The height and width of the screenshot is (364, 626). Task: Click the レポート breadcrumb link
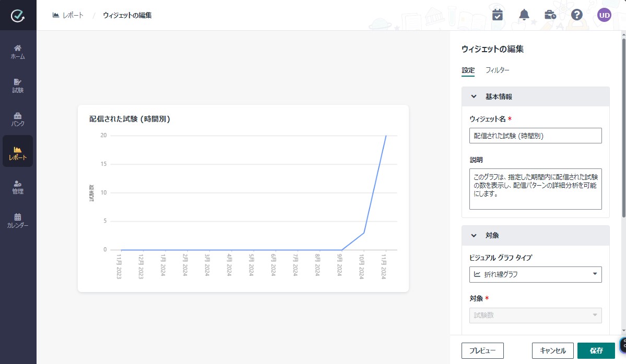pyautogui.click(x=68, y=15)
